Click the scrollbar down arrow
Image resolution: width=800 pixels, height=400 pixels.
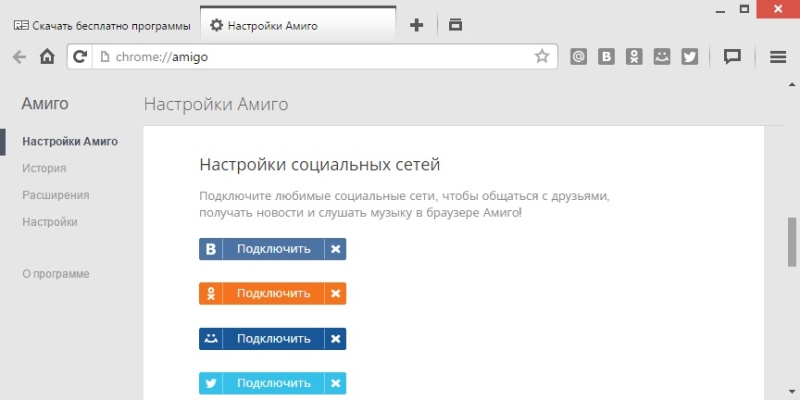[x=792, y=390]
